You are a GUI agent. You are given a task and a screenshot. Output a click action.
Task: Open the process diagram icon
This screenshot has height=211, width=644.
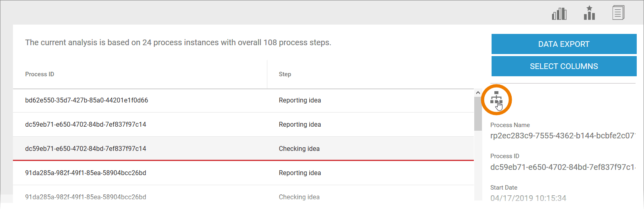tap(496, 99)
